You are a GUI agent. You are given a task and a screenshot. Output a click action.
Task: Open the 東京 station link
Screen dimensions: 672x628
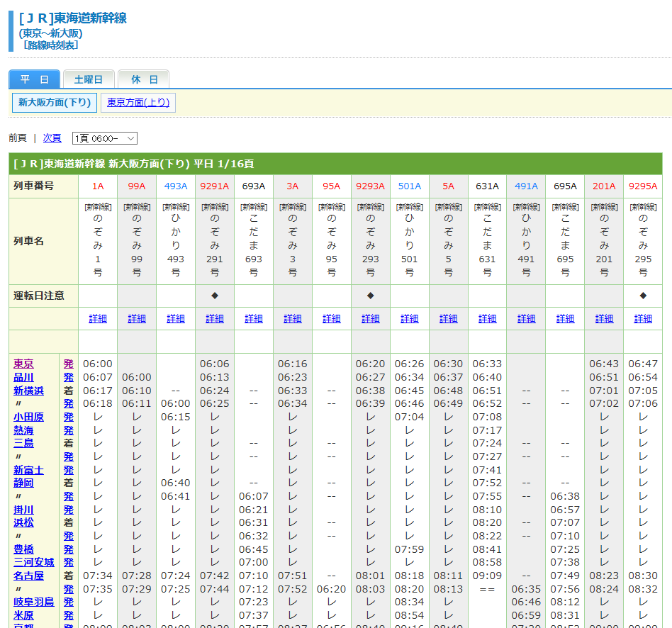click(x=23, y=364)
